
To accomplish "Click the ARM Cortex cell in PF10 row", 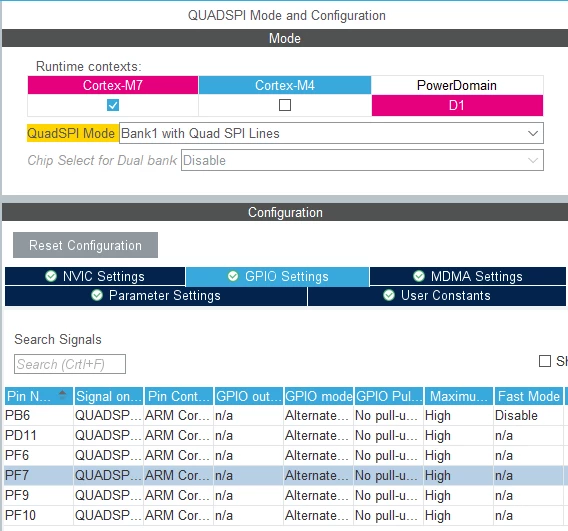I will pyautogui.click(x=179, y=515).
